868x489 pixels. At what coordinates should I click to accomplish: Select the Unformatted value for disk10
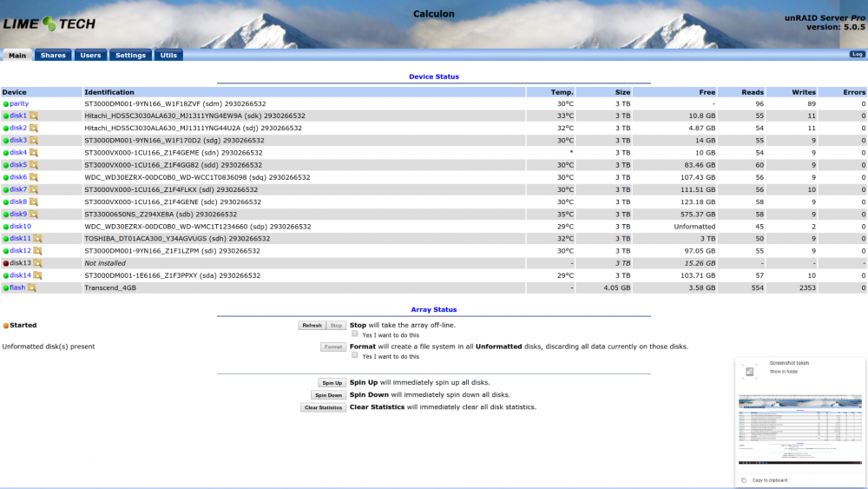click(x=694, y=227)
